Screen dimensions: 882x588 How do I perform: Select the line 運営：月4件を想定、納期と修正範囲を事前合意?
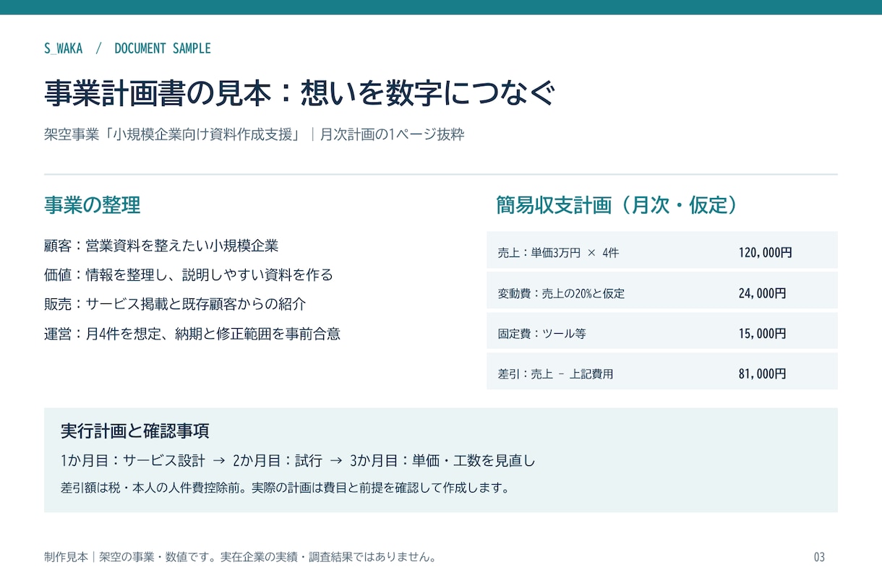pos(192,334)
